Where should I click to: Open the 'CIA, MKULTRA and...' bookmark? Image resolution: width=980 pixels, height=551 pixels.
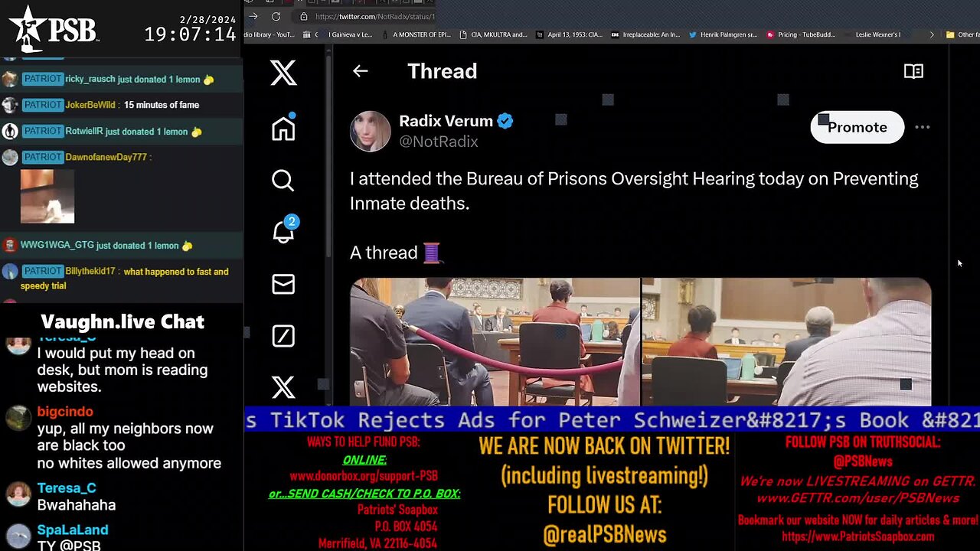click(x=493, y=34)
